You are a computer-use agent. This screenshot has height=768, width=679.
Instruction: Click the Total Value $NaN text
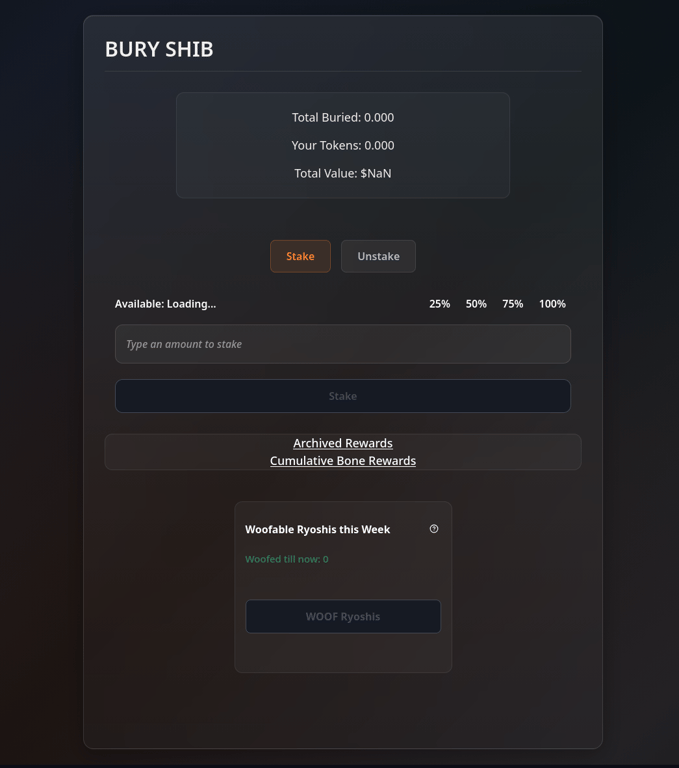pyautogui.click(x=343, y=173)
